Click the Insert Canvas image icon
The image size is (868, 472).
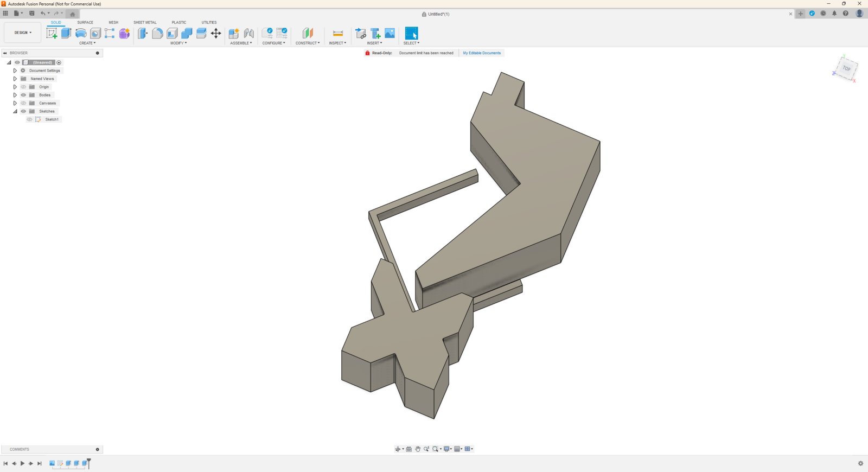tap(390, 33)
